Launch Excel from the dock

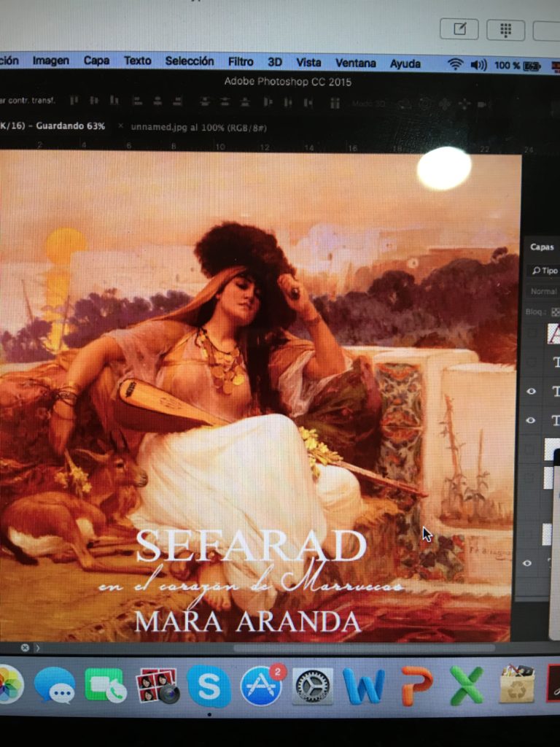pyautogui.click(x=467, y=686)
